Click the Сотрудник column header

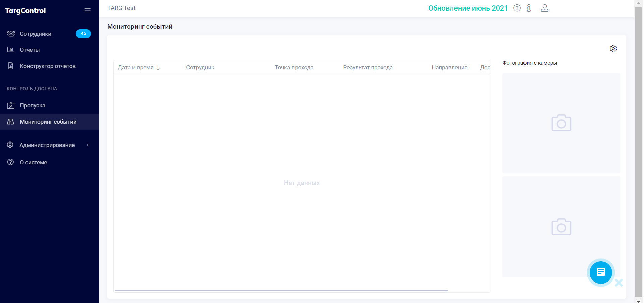click(200, 67)
